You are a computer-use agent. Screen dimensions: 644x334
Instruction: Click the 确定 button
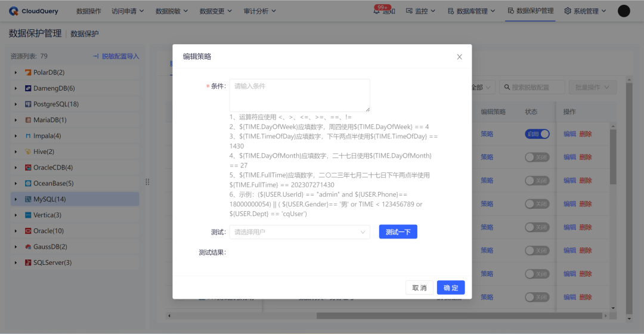451,287
